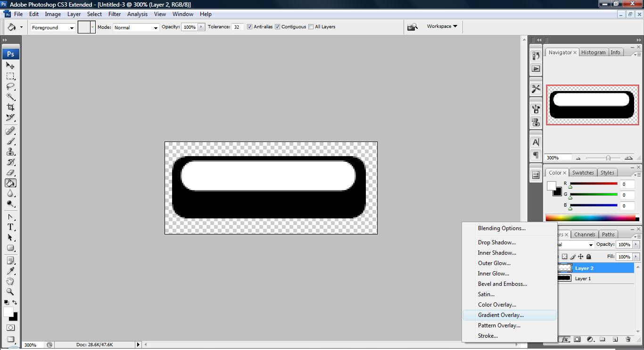This screenshot has height=350, width=644.
Task: Select the Move tool
Action: [x=10, y=66]
